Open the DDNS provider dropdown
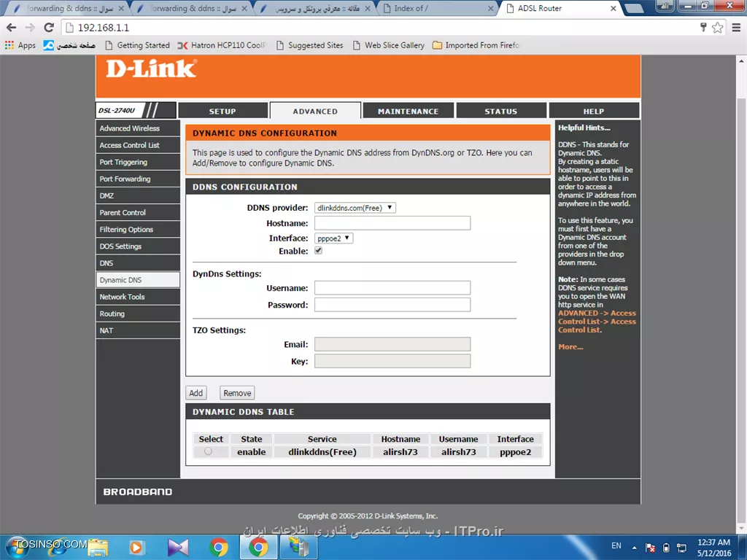Screen dimensions: 747x560 click(355, 208)
